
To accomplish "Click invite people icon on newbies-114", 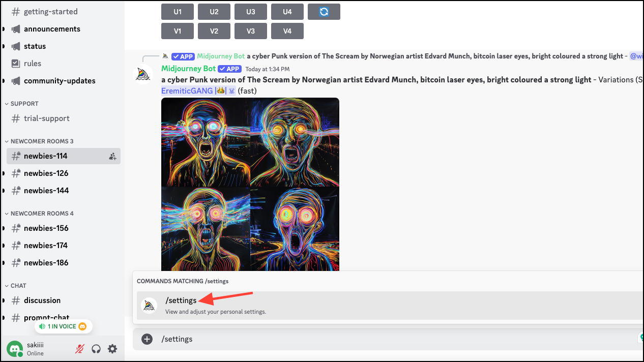I will tap(112, 157).
